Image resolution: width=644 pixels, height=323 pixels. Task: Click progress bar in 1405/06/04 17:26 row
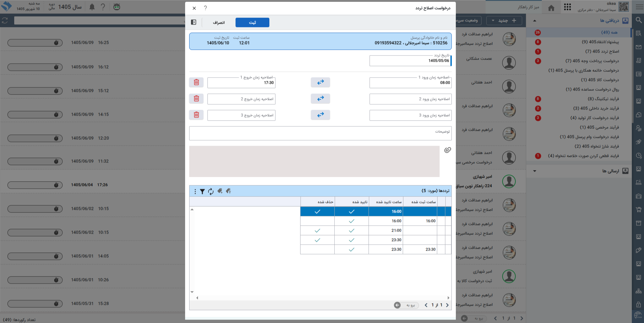(x=35, y=185)
